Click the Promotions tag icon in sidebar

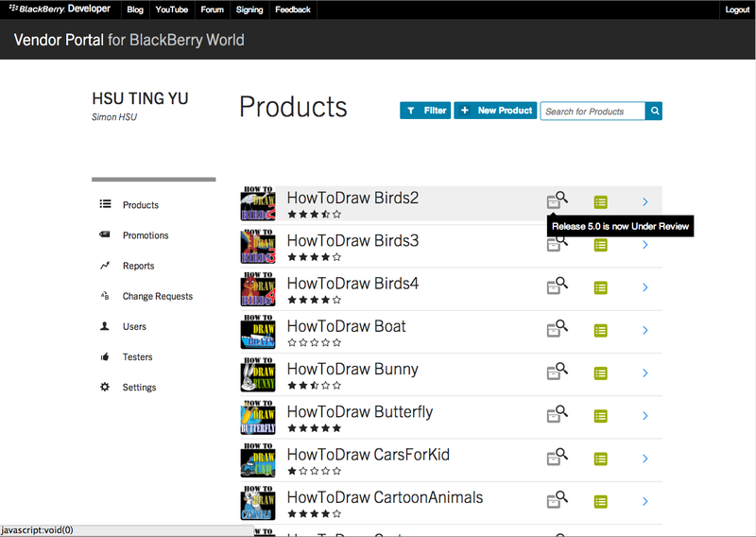point(105,234)
